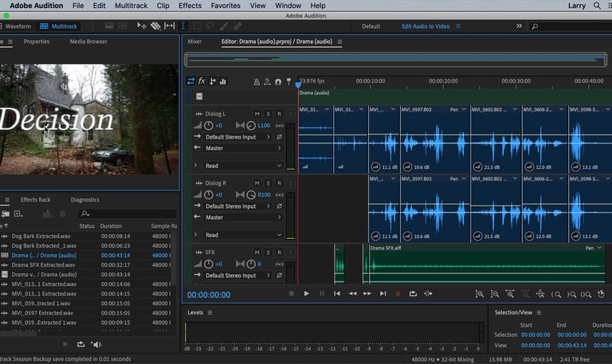The image size is (612, 364).
Task: Open Dialog L Master output dropdown
Action: (243, 148)
